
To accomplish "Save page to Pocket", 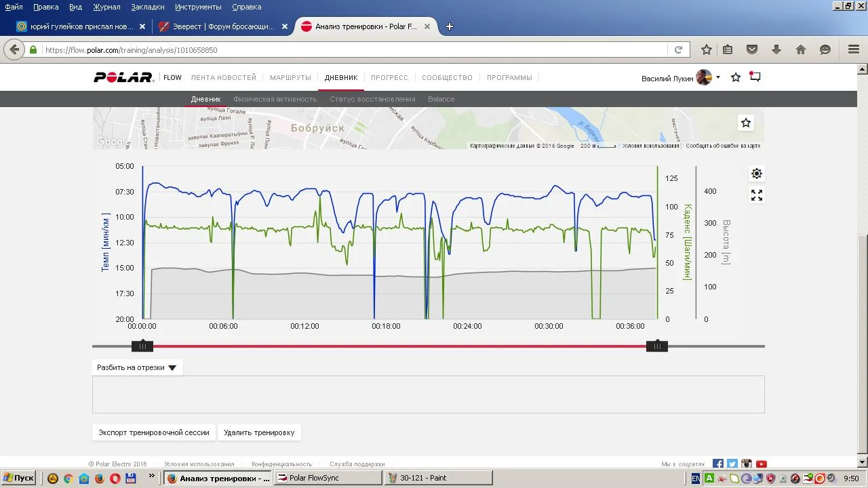I will [x=752, y=49].
